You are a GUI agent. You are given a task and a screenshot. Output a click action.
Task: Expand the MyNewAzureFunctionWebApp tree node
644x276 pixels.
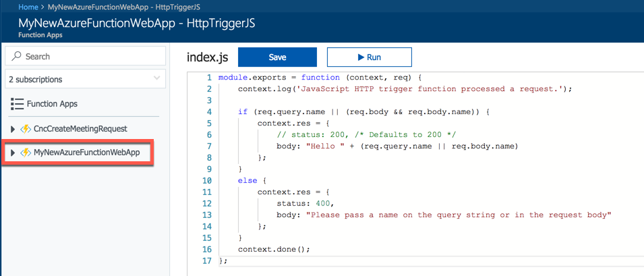[x=13, y=153]
